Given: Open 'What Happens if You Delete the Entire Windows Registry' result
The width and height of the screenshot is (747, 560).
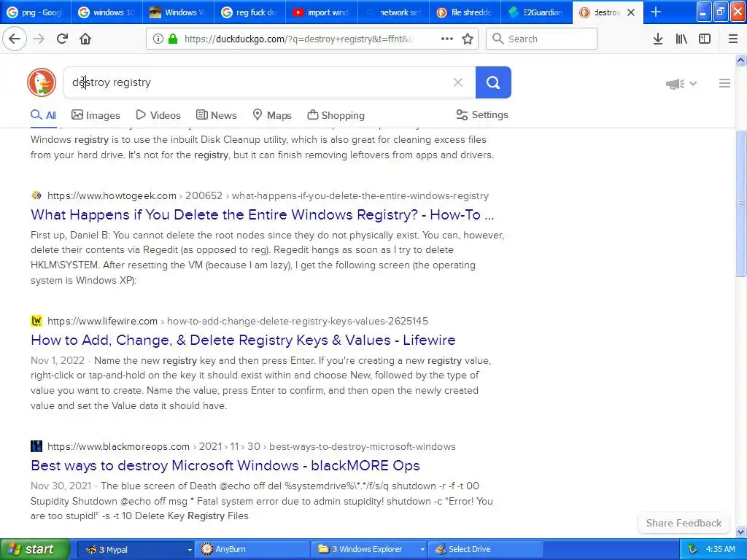Looking at the screenshot, I should click(263, 214).
